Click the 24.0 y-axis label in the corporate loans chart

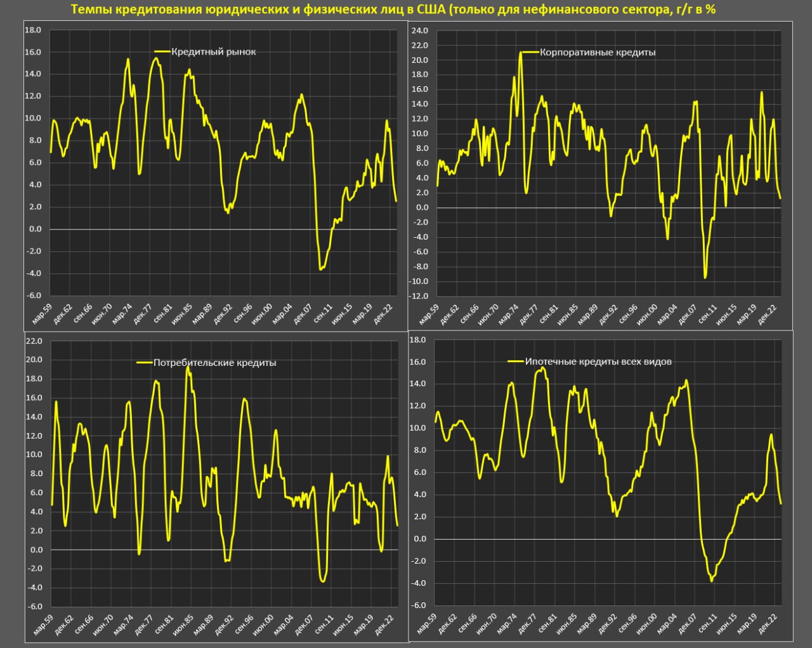point(420,30)
